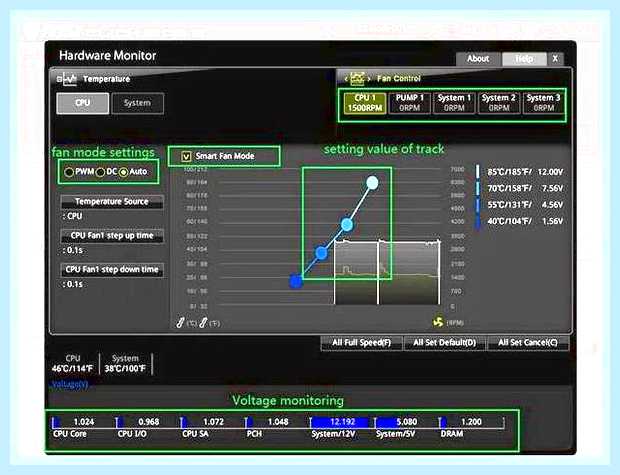Click the DRAM 1.200 voltage bar

471,422
